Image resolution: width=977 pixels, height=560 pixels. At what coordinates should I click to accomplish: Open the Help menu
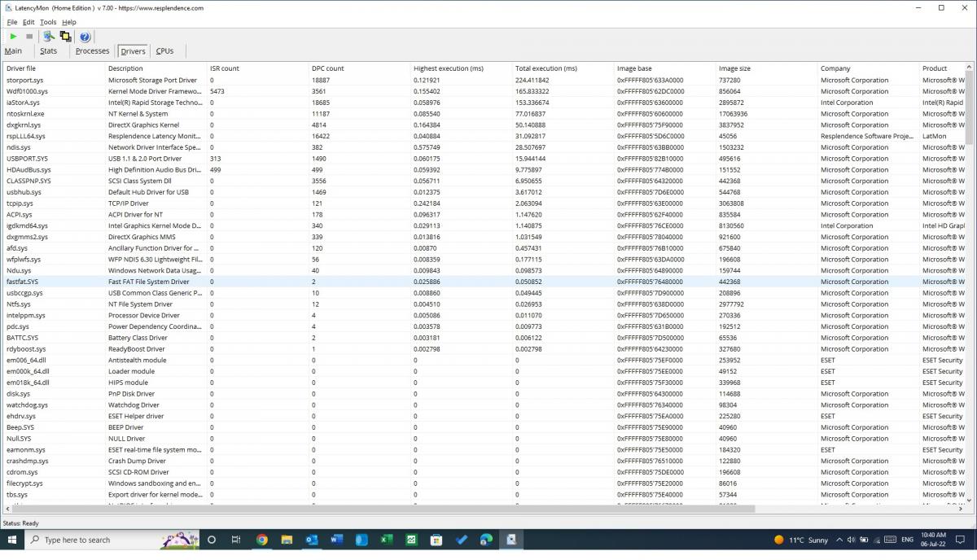[69, 22]
